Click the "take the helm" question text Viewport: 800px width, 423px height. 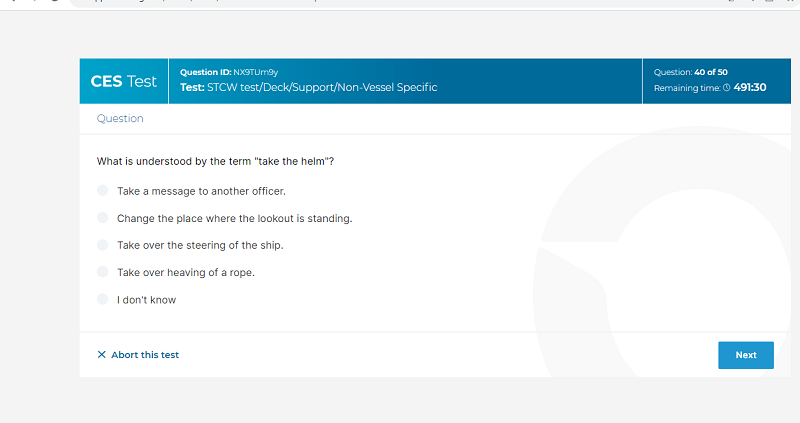[215, 161]
